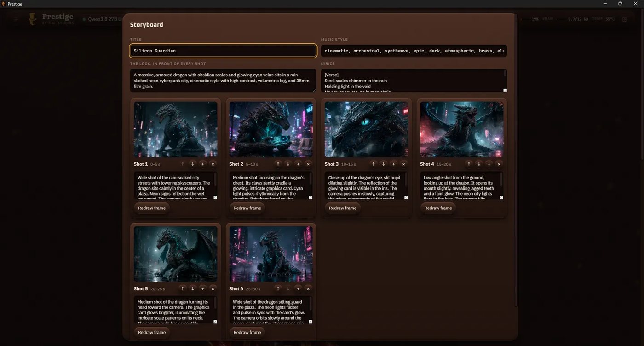Click the Shot 2 description scrollbar

tap(311, 179)
